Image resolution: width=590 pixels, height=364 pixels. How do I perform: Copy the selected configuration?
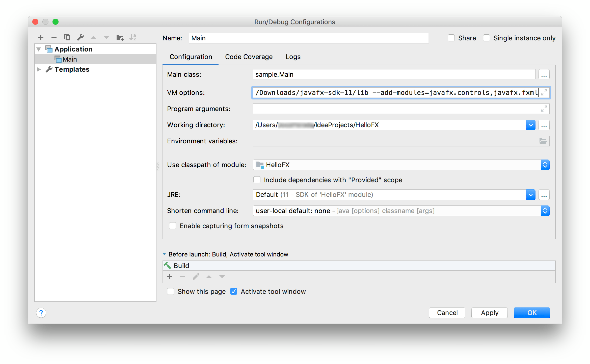(x=67, y=38)
